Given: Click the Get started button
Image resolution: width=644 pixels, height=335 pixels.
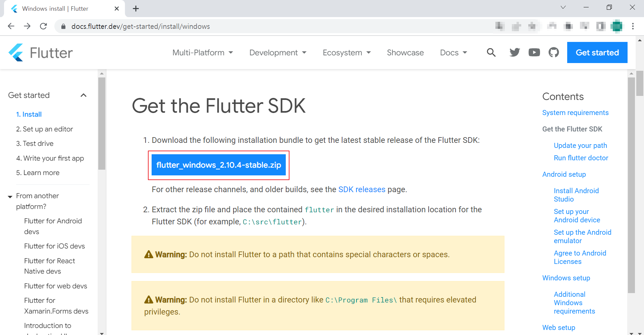Looking at the screenshot, I should point(597,52).
